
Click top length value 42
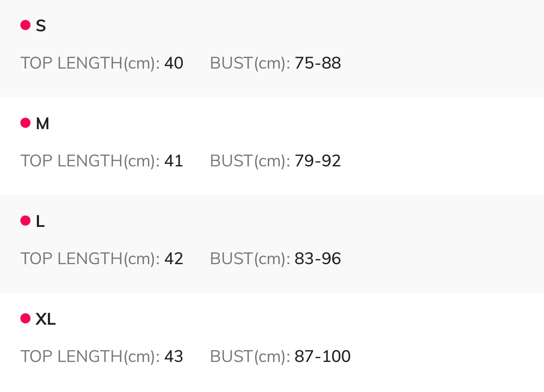[174, 259]
